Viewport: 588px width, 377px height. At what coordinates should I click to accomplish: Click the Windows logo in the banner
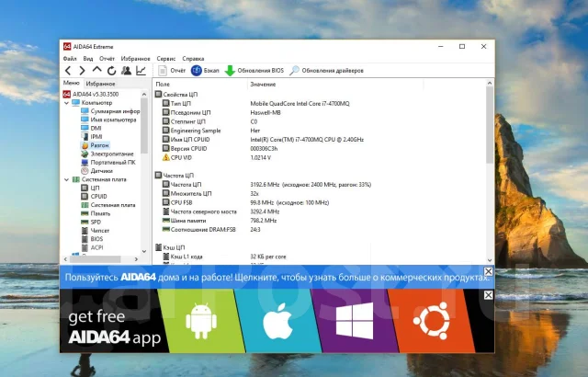[x=355, y=321]
